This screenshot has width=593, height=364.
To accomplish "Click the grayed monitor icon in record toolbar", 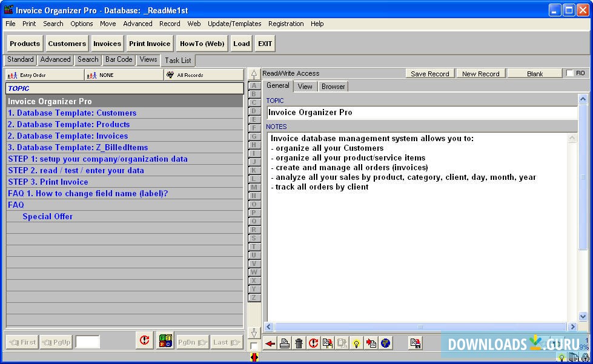I will click(x=342, y=343).
